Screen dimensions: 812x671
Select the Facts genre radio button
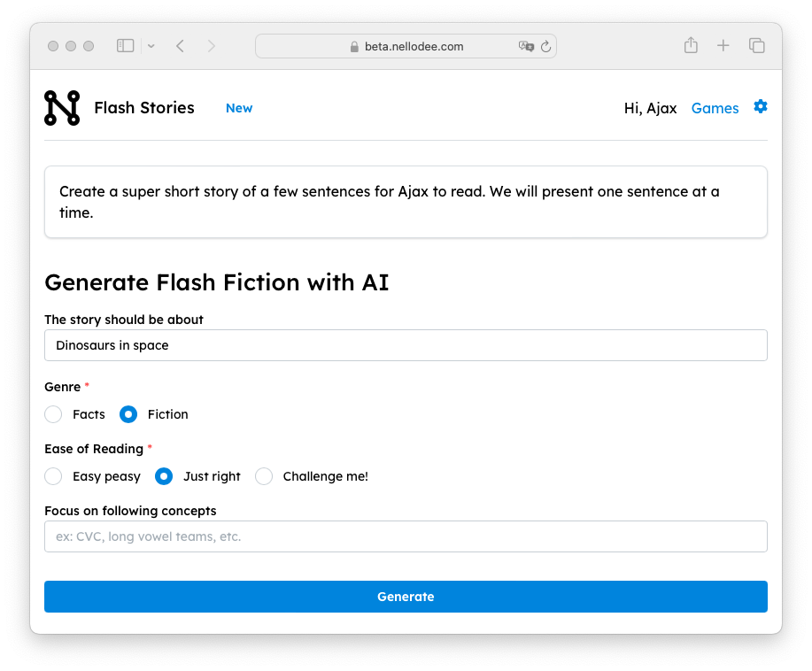coord(54,414)
